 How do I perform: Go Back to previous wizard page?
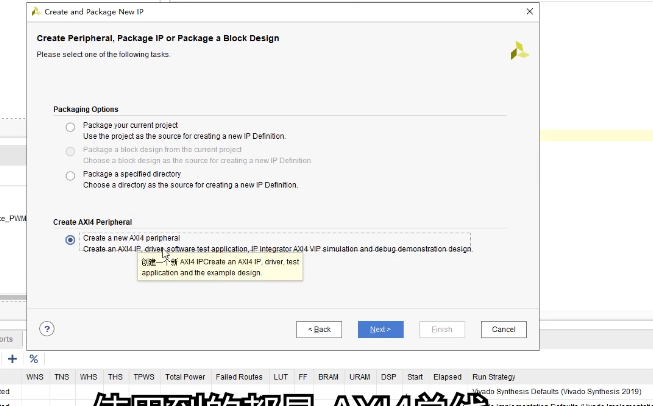tap(319, 329)
